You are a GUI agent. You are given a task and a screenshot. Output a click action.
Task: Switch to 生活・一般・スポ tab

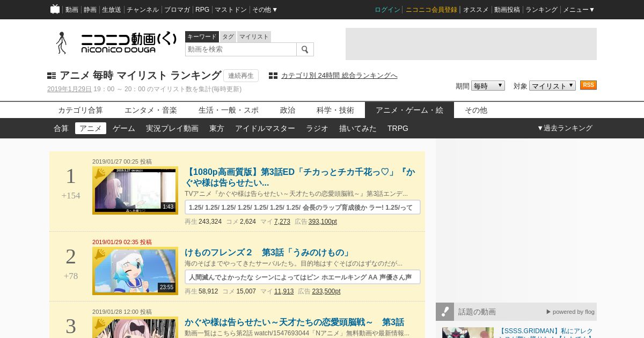(229, 110)
